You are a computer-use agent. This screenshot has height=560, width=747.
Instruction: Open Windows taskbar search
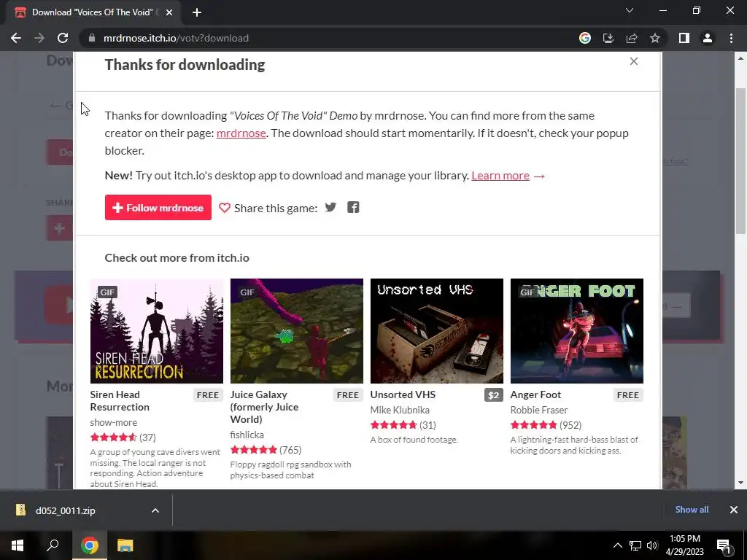[x=53, y=545]
